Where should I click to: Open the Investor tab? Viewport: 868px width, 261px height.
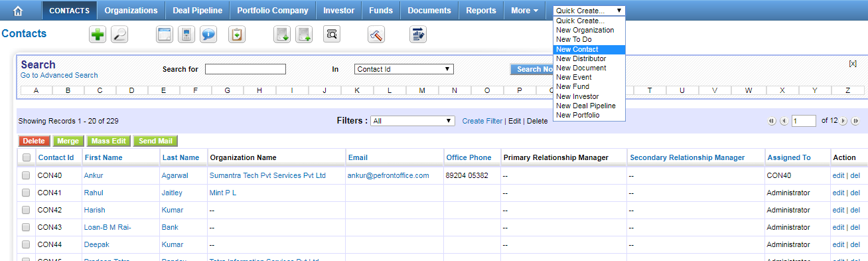[x=338, y=11]
